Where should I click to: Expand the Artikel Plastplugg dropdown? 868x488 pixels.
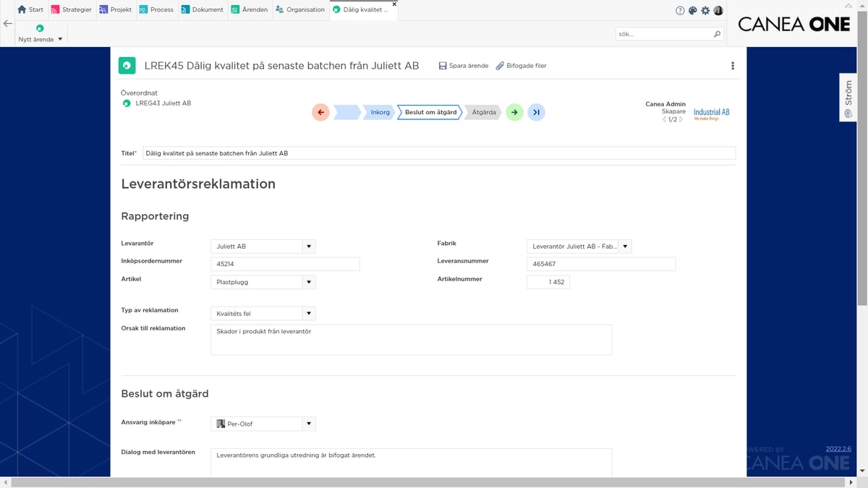point(309,282)
